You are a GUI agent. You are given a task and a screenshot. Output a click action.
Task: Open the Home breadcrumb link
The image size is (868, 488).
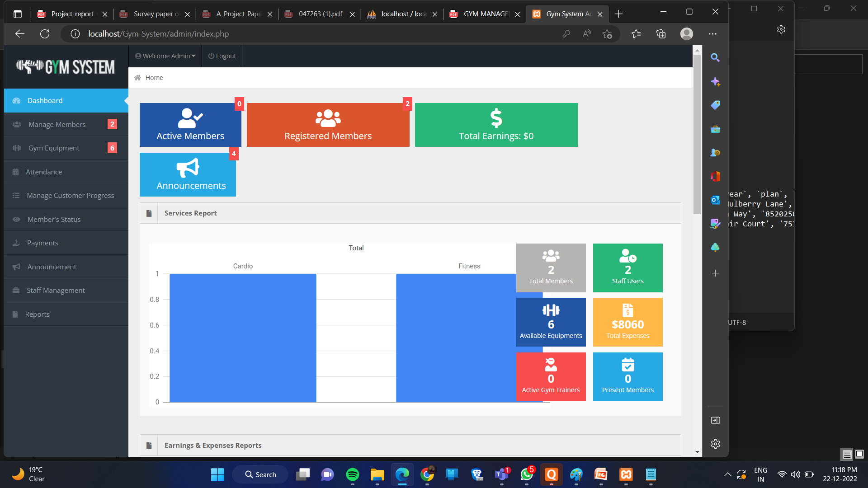click(154, 77)
